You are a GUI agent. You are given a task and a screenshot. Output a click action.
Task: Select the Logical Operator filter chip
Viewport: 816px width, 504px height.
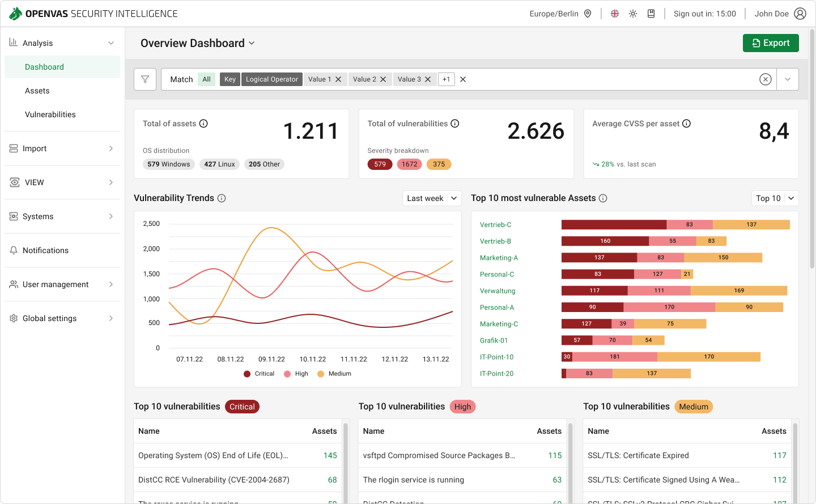pyautogui.click(x=272, y=79)
